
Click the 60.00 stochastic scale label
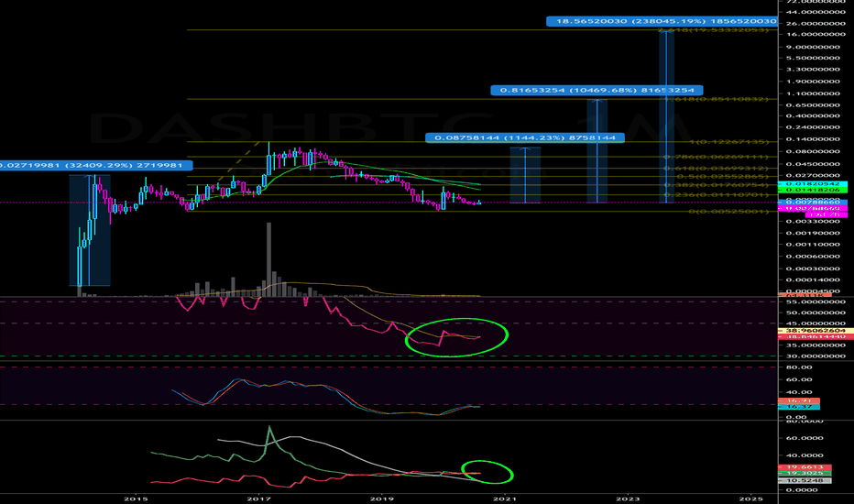799,379
